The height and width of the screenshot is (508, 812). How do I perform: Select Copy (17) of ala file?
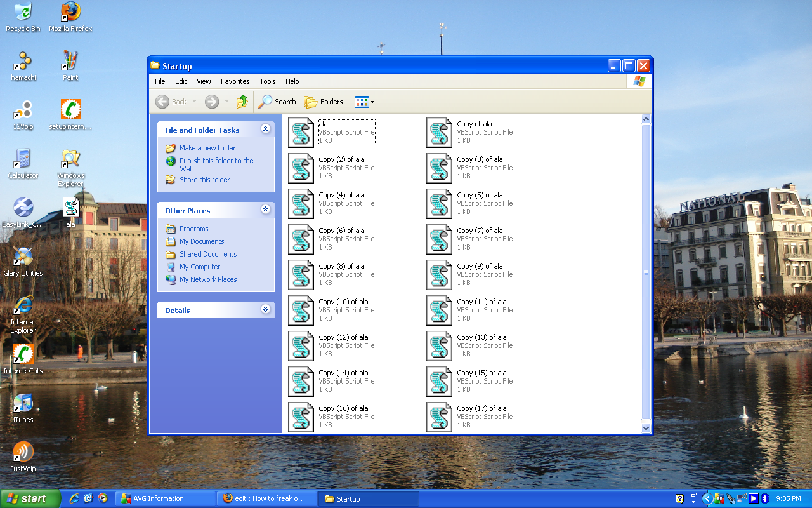click(x=470, y=417)
